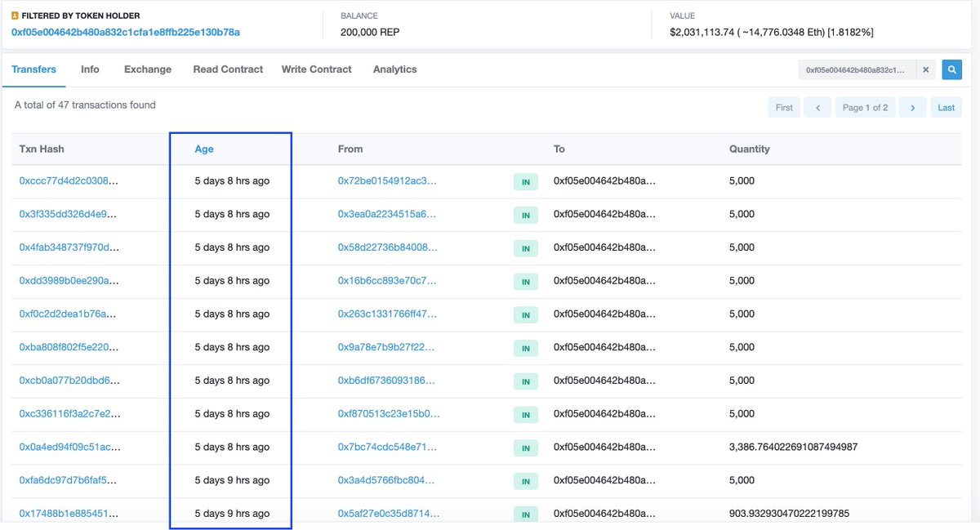Toggle the Age column sorting header
Screen dimensions: 980x530
[x=204, y=149]
